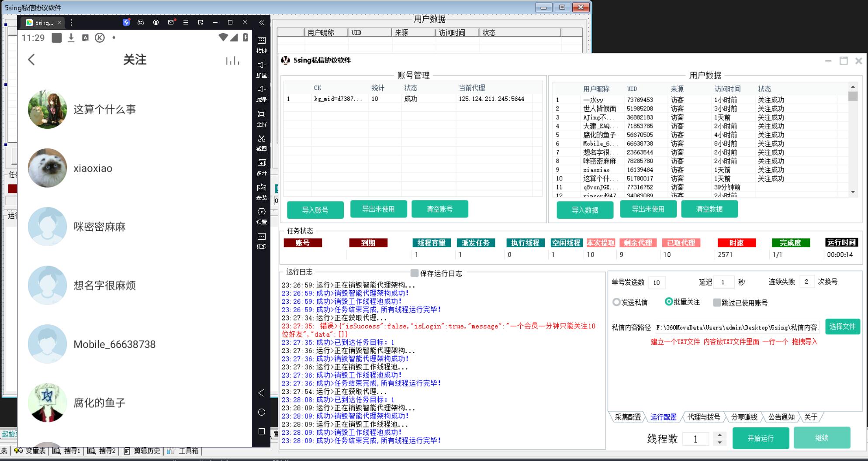Enable the 保存运行日志 checkbox
Image resolution: width=868 pixels, height=461 pixels.
[415, 273]
